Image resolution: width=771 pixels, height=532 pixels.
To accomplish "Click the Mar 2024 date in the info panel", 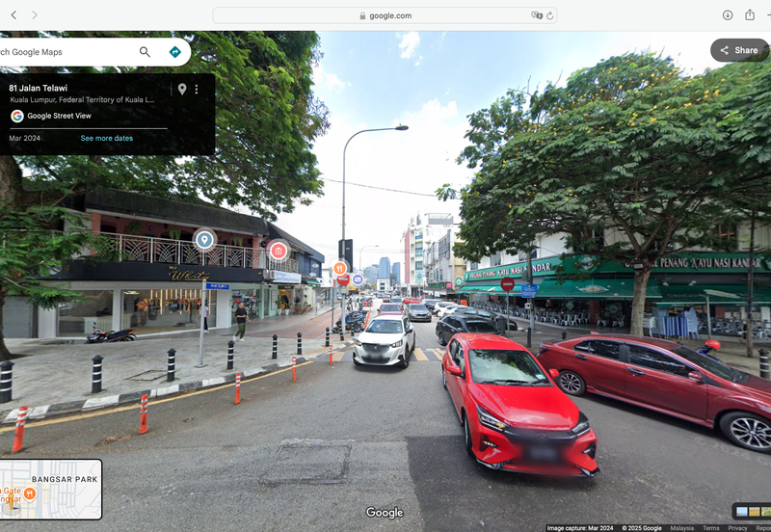I will click(25, 138).
